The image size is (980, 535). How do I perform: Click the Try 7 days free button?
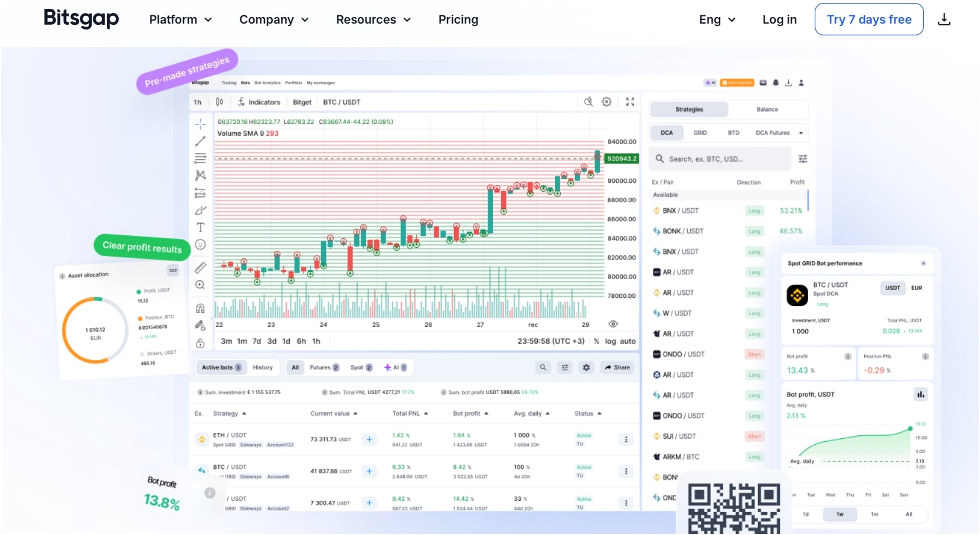pyautogui.click(x=868, y=19)
